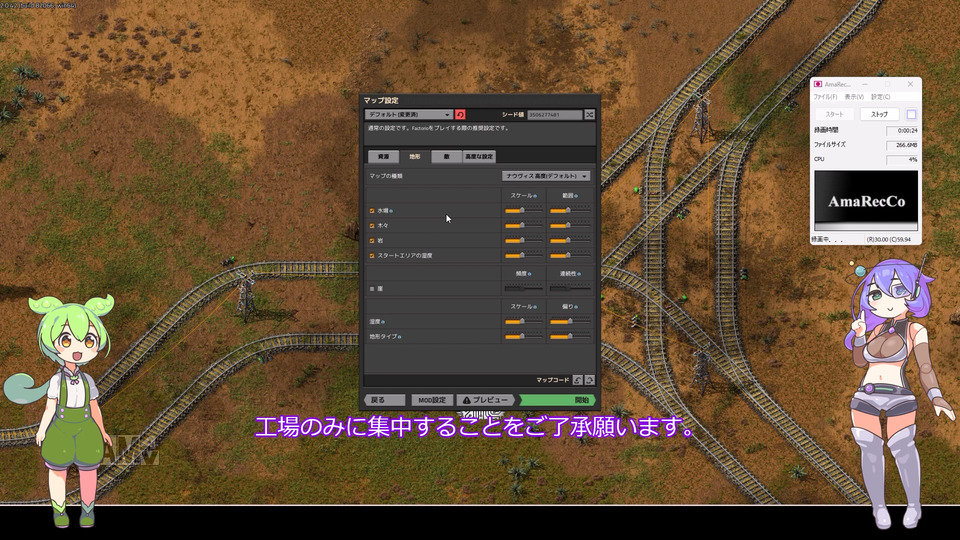Randomize the seed with shuffle icon
Image resolution: width=960 pixels, height=540 pixels.
pyautogui.click(x=590, y=114)
